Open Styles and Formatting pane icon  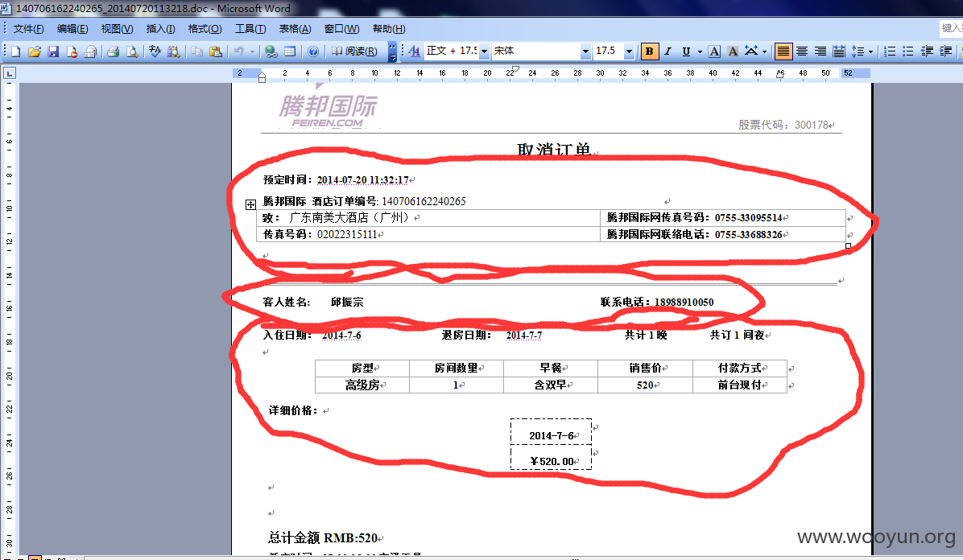coord(415,51)
